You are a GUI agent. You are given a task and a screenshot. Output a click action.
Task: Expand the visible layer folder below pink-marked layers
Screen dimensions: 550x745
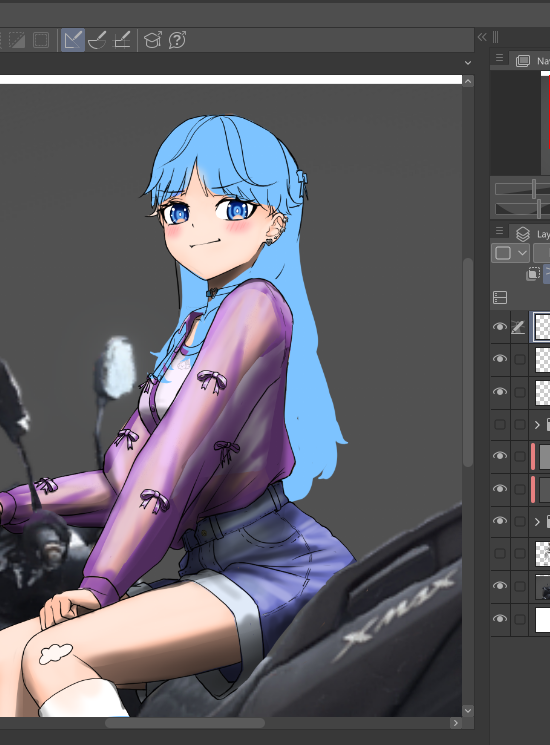(x=537, y=521)
